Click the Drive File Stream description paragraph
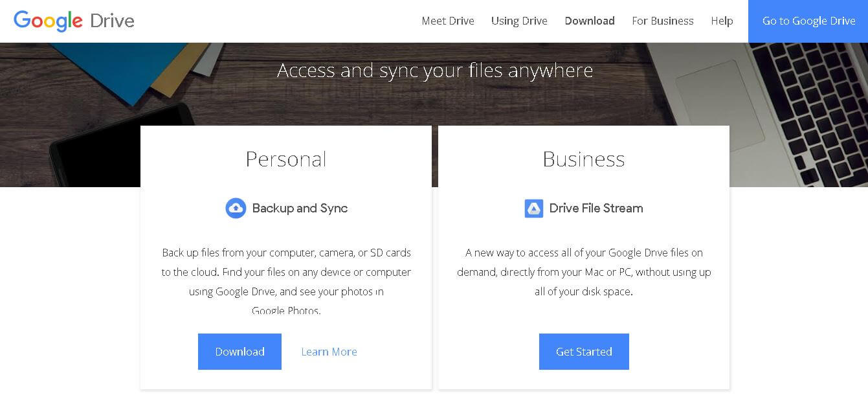This screenshot has height=408, width=868. tap(584, 272)
